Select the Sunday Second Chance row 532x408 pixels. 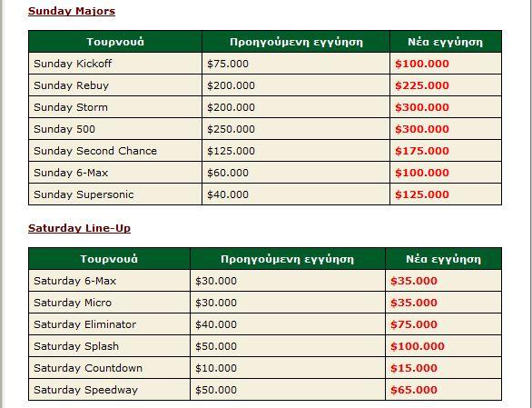pyautogui.click(x=265, y=151)
